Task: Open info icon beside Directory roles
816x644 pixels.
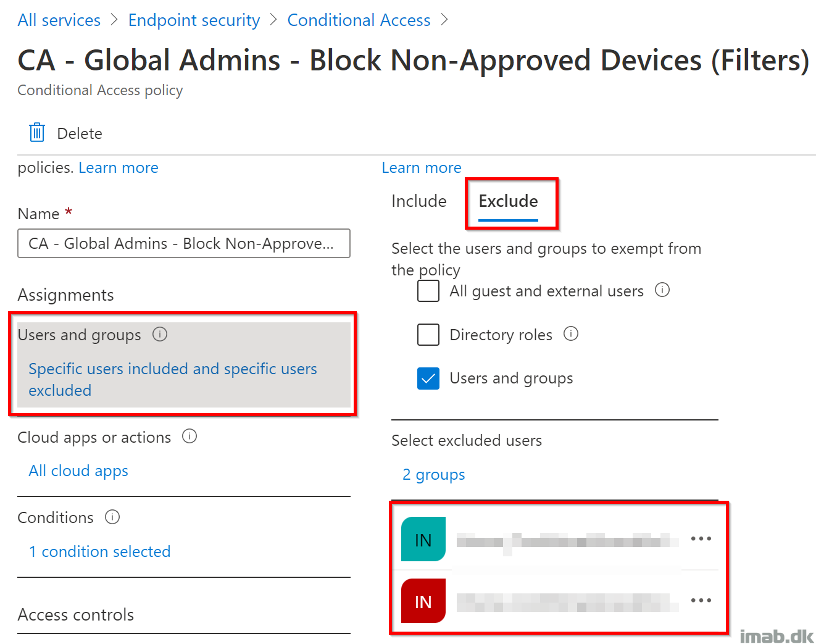Action: [x=571, y=333]
